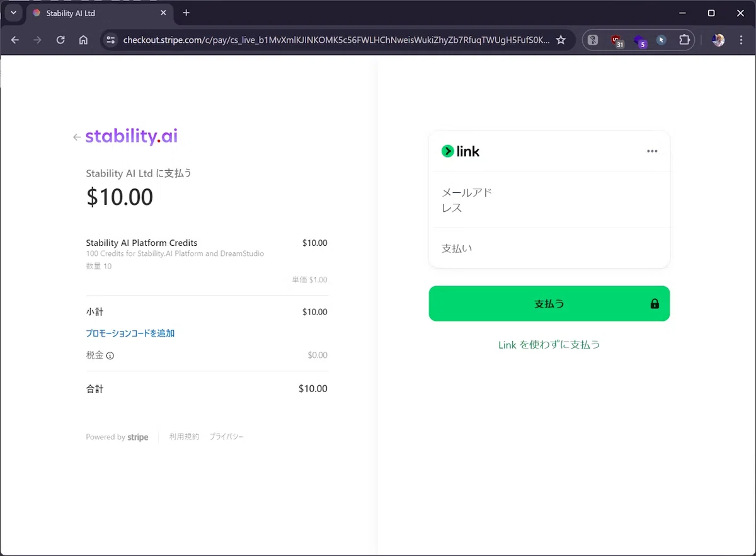Open a new browser tab
Viewport: 756px width, 556px height.
click(186, 13)
